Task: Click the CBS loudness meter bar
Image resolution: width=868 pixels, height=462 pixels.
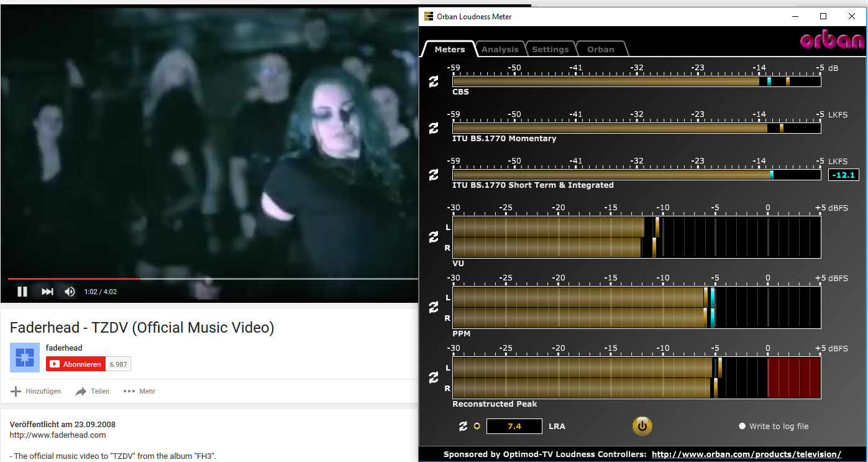Action: 637,81
